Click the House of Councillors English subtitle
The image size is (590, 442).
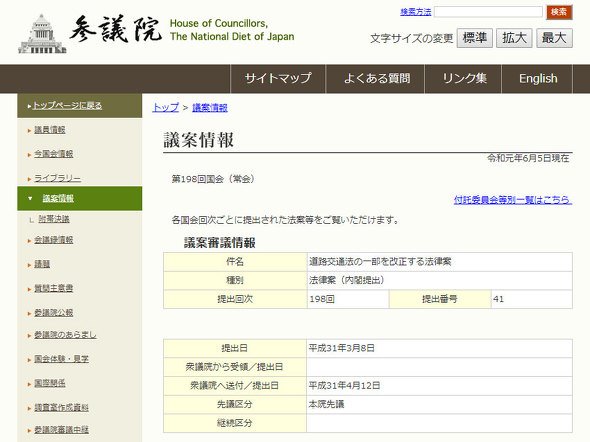coord(232,30)
